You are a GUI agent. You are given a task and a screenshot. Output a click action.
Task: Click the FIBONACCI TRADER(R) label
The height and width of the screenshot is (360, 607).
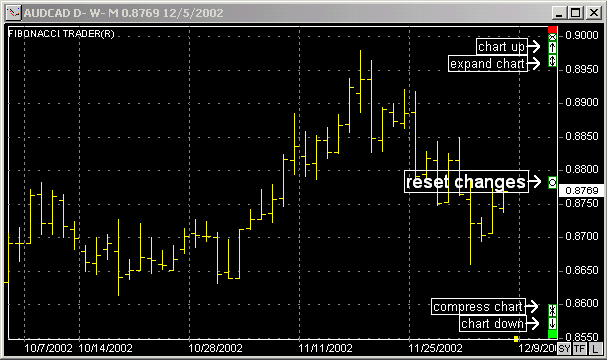pyautogui.click(x=61, y=34)
